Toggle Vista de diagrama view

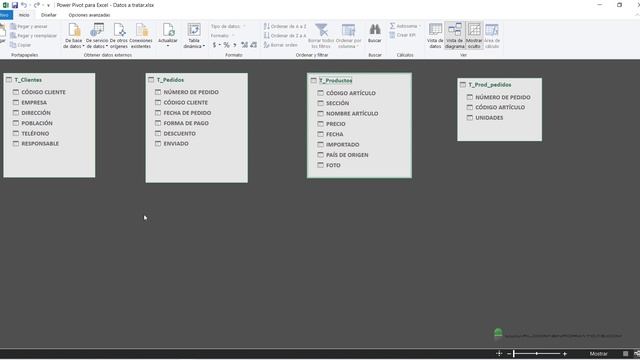click(455, 36)
